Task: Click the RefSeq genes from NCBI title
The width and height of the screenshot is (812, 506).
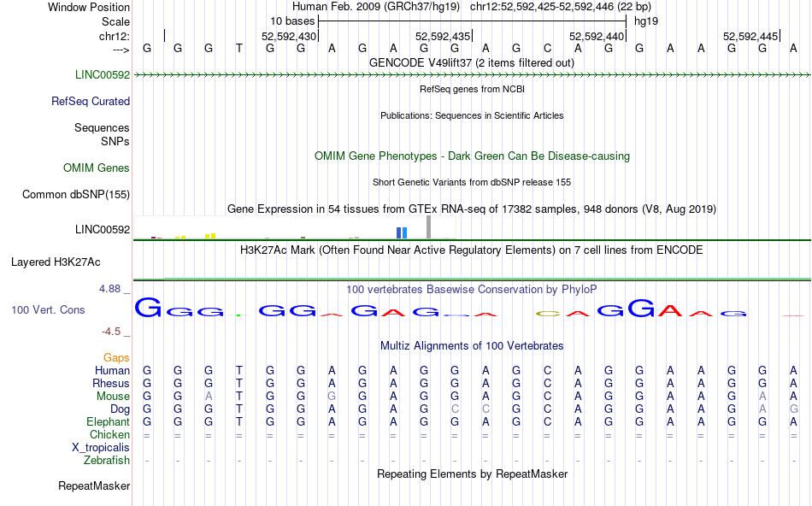Action: pos(472,89)
